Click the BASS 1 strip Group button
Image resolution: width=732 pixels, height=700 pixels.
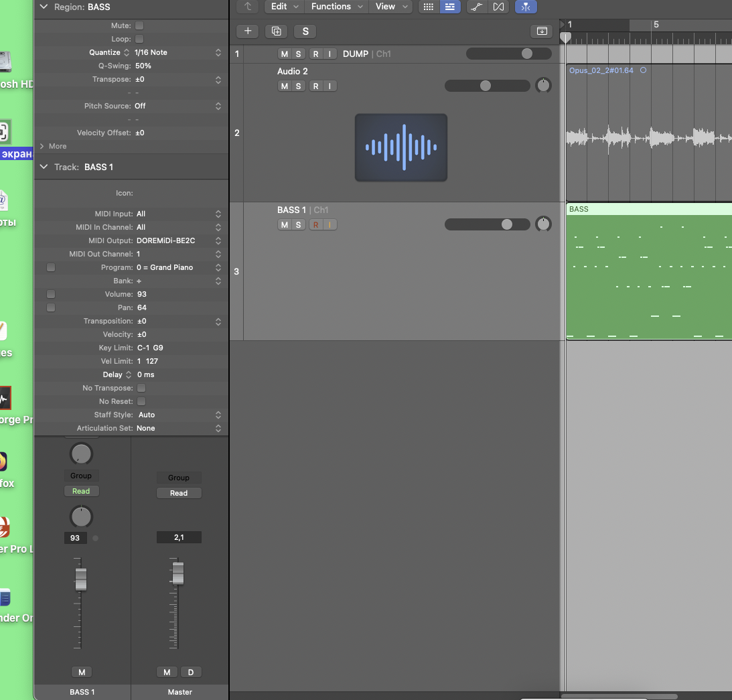(x=81, y=476)
